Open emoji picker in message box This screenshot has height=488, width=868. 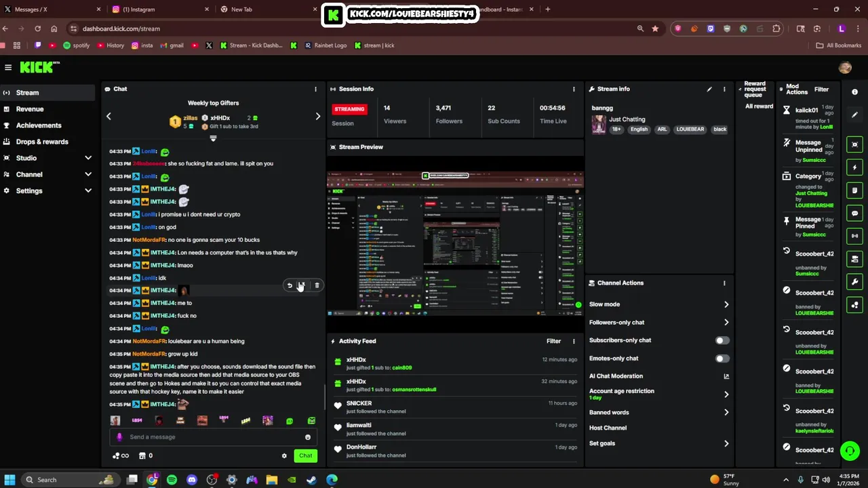[x=308, y=437]
